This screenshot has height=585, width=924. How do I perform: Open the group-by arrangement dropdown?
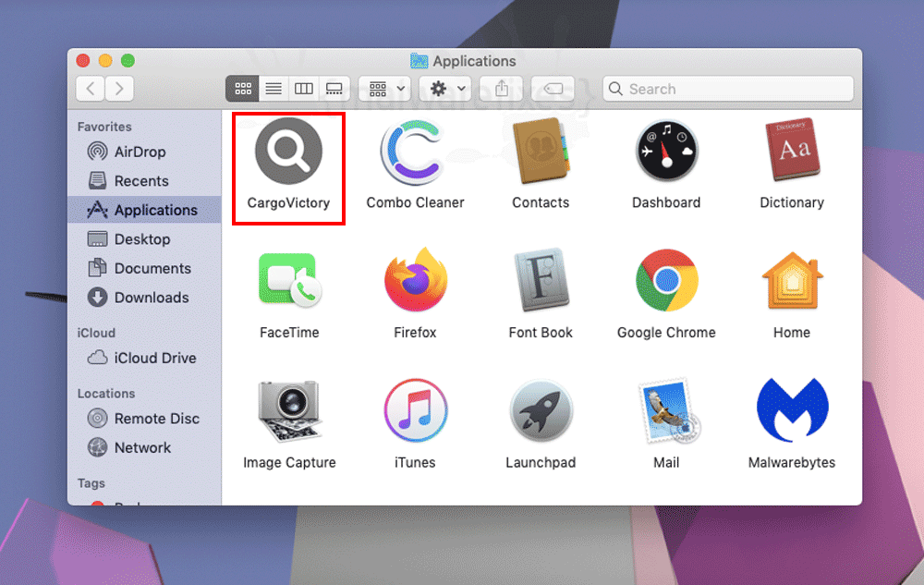[385, 89]
